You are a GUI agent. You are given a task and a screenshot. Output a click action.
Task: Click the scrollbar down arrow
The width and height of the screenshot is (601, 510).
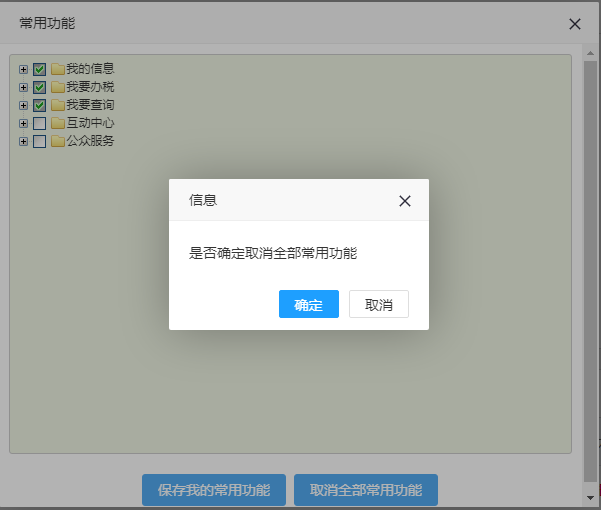tap(590, 498)
